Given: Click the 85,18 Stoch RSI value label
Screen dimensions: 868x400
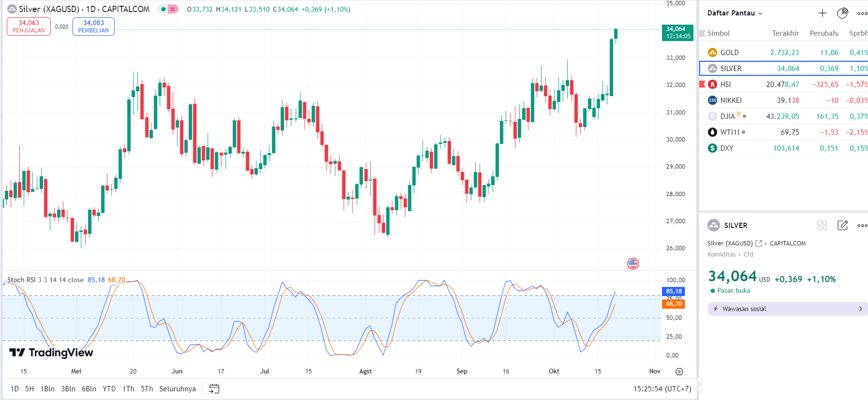Looking at the screenshot, I should (673, 291).
